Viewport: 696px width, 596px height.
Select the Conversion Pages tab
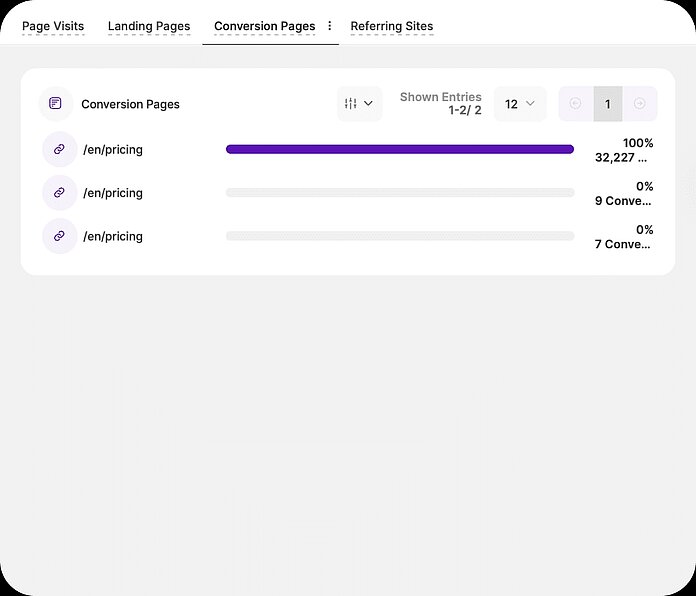[x=264, y=26]
